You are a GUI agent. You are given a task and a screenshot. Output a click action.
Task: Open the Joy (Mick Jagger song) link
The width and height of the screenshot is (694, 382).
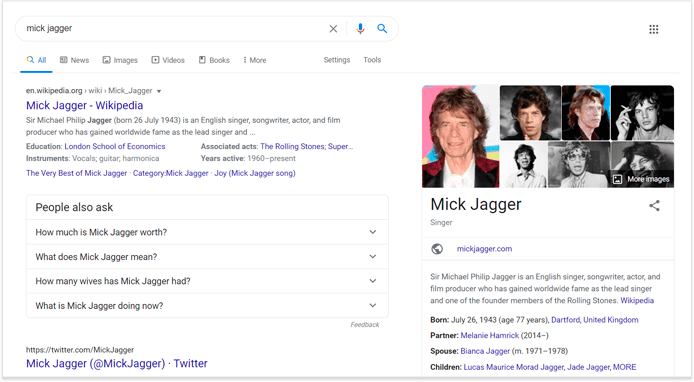(255, 173)
